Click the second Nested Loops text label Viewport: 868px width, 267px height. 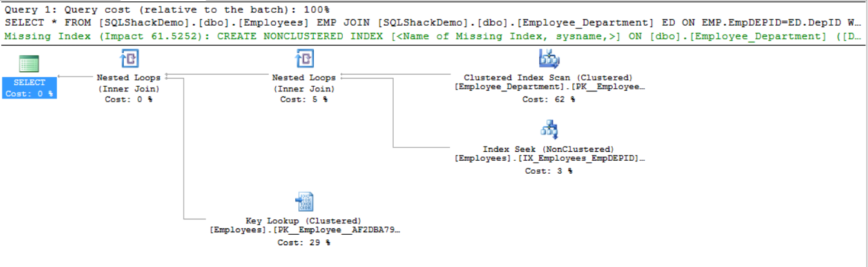304,78
